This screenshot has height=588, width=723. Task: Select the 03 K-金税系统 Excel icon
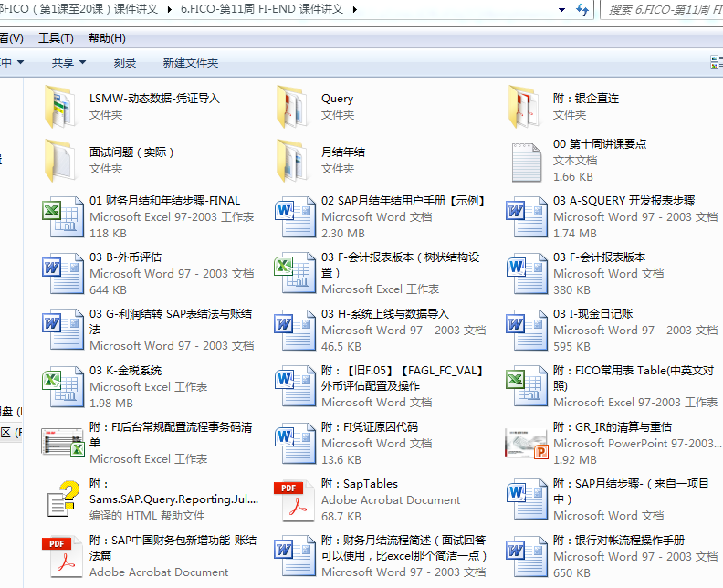pos(63,387)
